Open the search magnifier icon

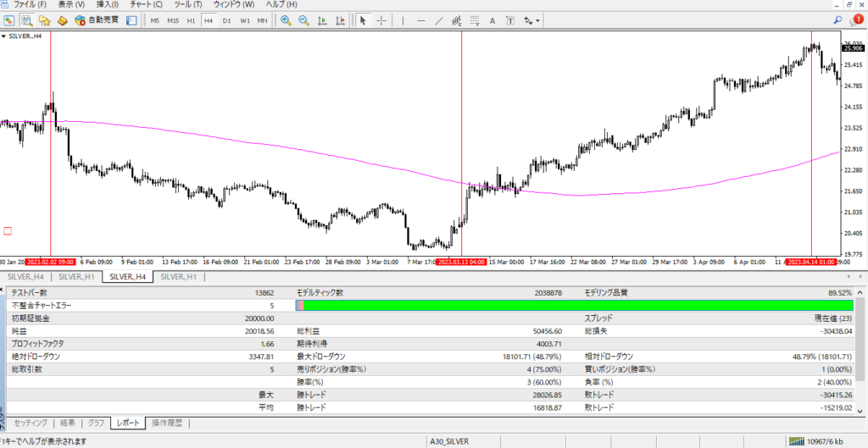coord(837,19)
